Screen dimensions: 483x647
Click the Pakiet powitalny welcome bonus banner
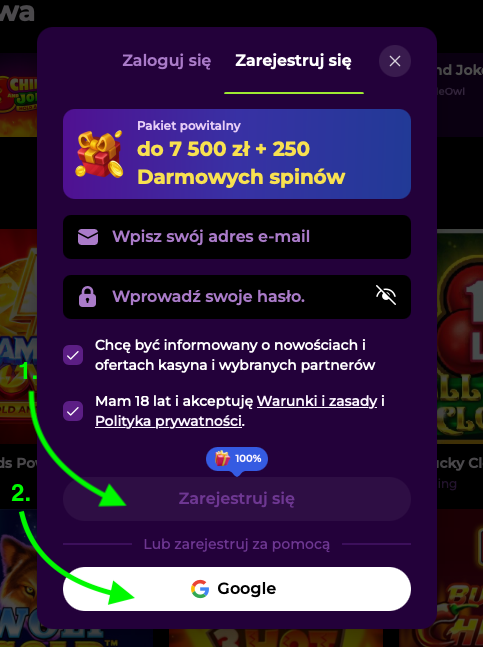pyautogui.click(x=237, y=154)
